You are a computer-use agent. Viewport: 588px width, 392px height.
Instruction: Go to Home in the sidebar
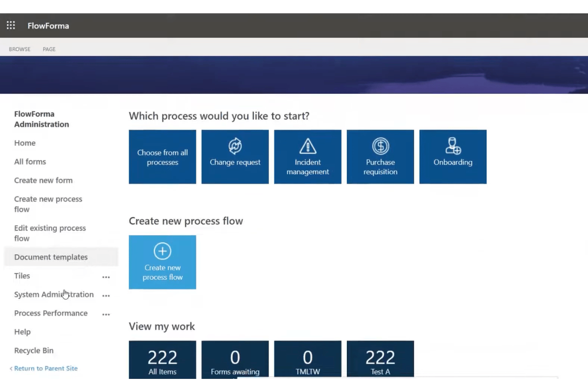coord(25,143)
